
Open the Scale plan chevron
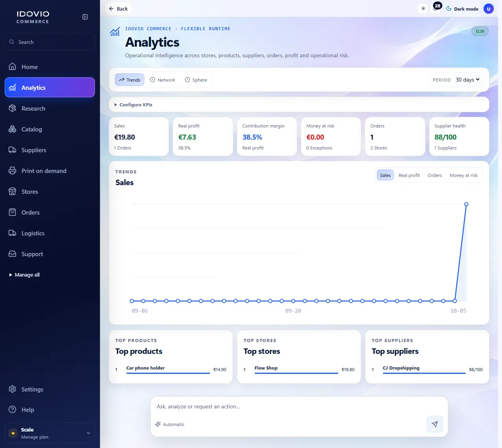(x=89, y=433)
